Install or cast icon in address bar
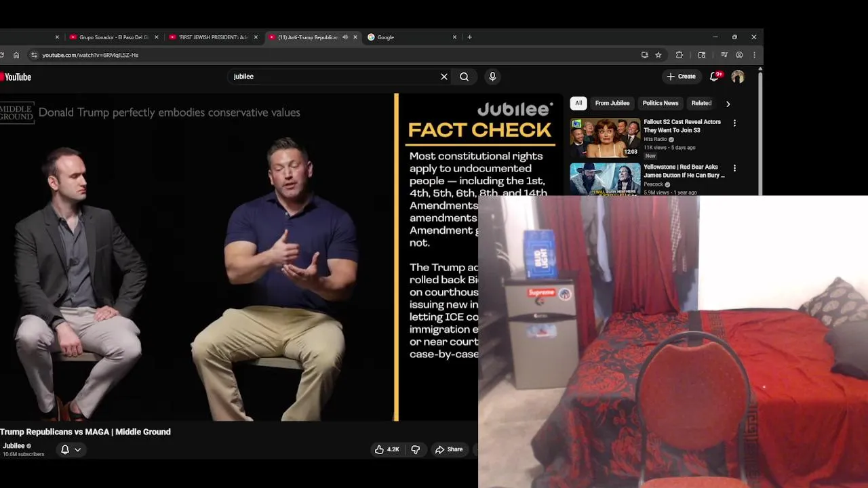Screen dimensions: 868x488 [644, 55]
